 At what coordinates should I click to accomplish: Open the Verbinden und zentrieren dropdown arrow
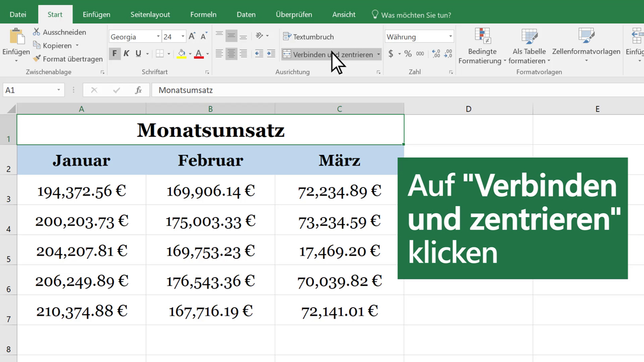click(378, 54)
